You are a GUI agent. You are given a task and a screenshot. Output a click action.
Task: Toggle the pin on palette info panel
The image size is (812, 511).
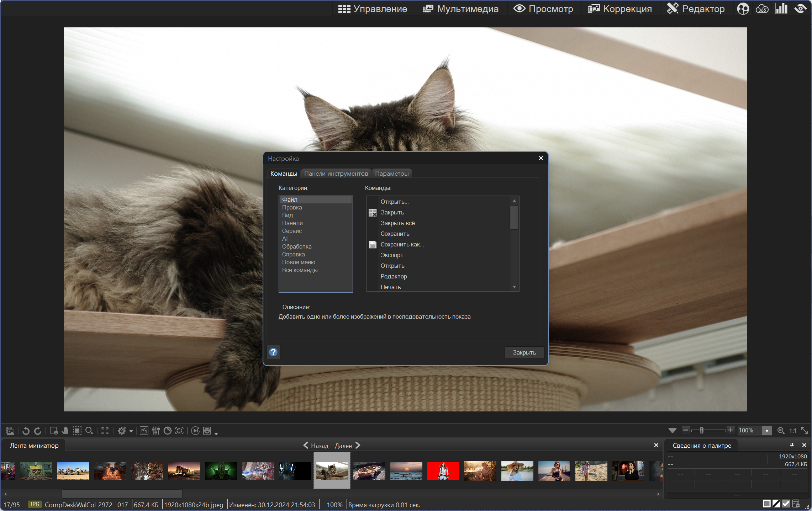792,445
